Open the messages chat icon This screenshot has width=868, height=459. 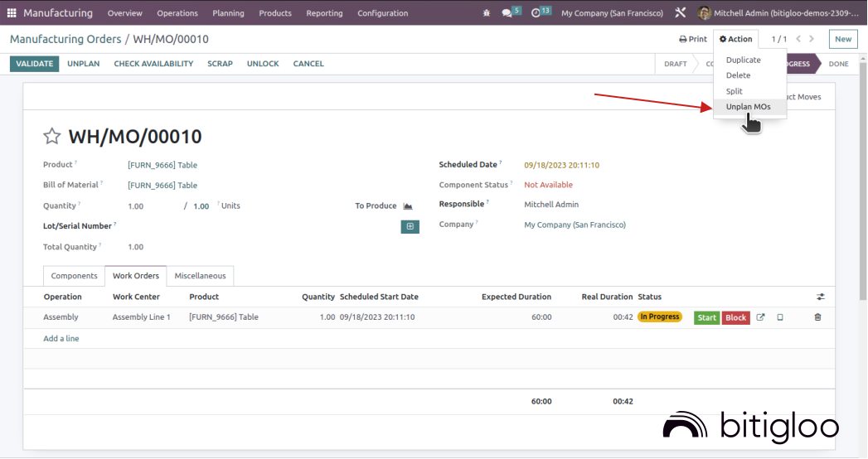tap(507, 12)
